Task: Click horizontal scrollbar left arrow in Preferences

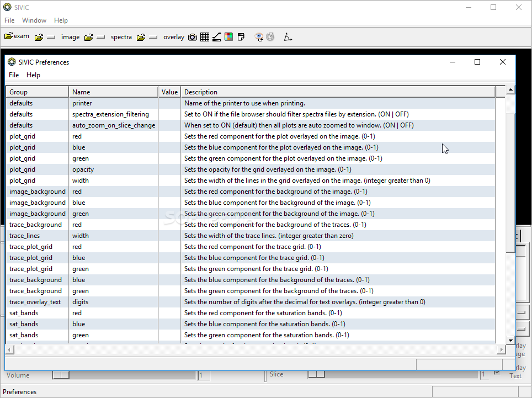Action: pyautogui.click(x=9, y=349)
